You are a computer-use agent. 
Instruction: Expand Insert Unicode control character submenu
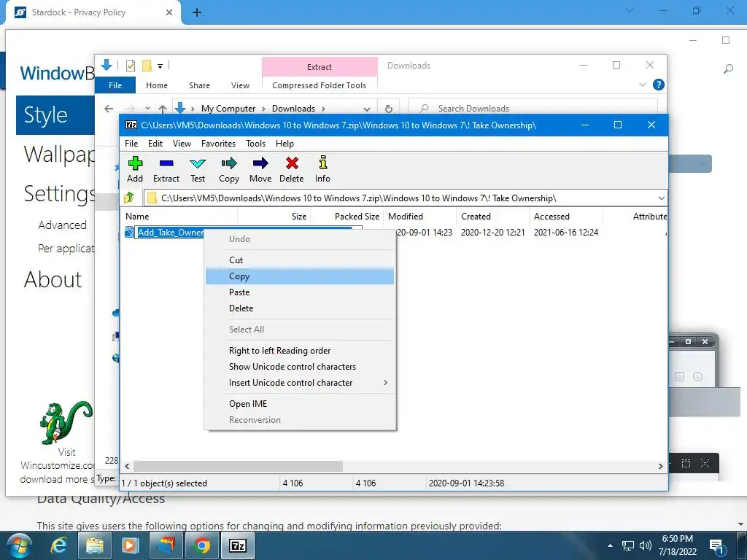click(300, 383)
